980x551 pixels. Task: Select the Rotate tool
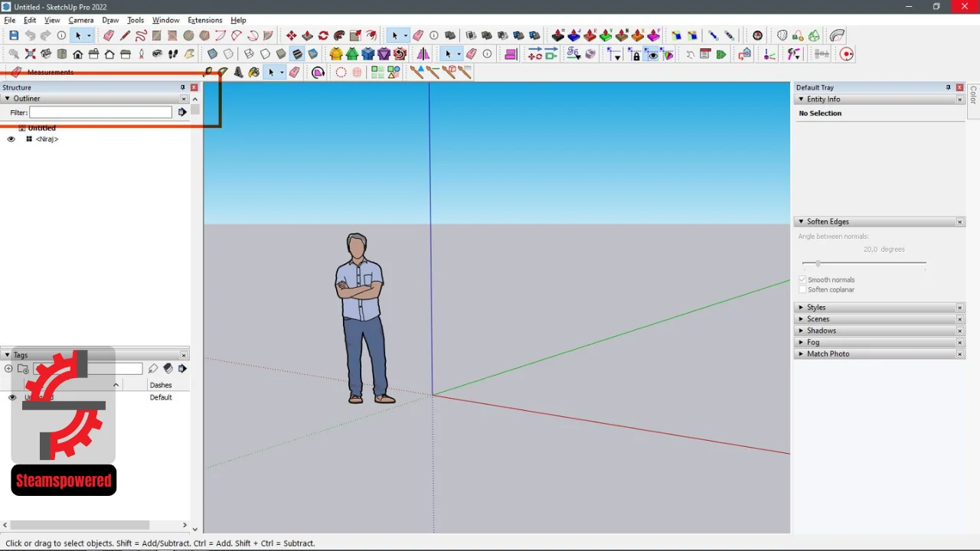coord(323,35)
